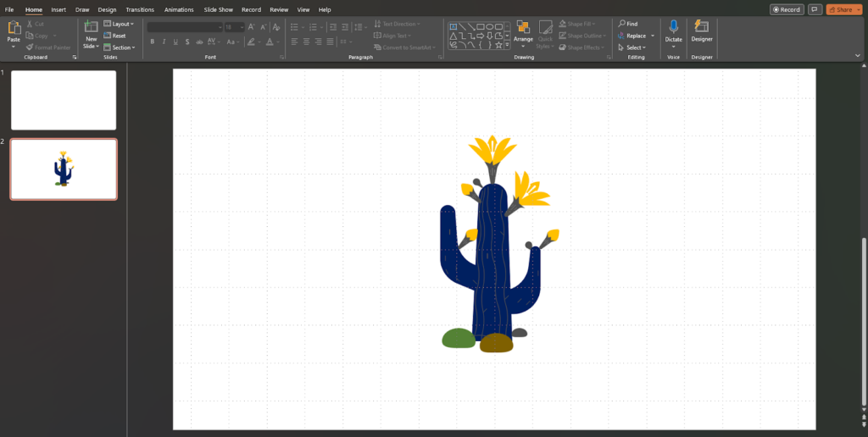Select the blank slide 1 thumbnail

pos(64,100)
